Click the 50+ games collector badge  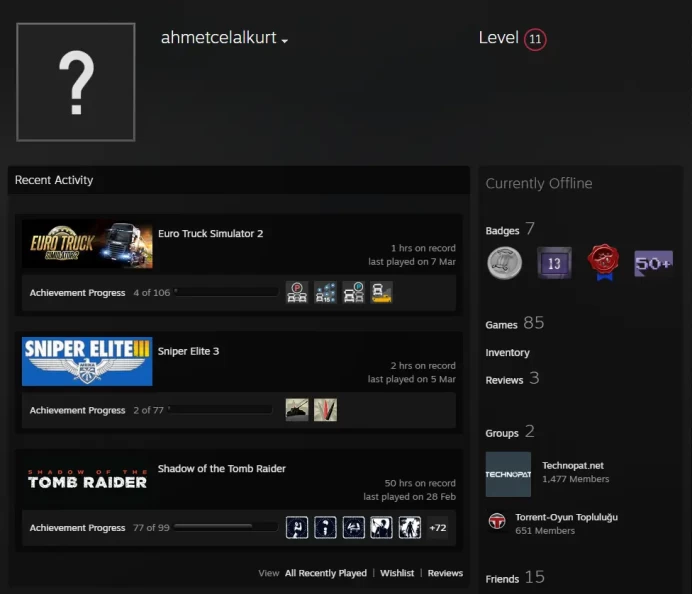(x=653, y=263)
